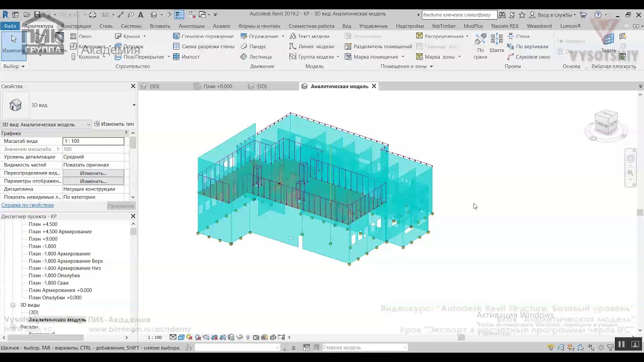Select План -1.800 Сваи in project browser
The image size is (644, 362).
pos(48,283)
